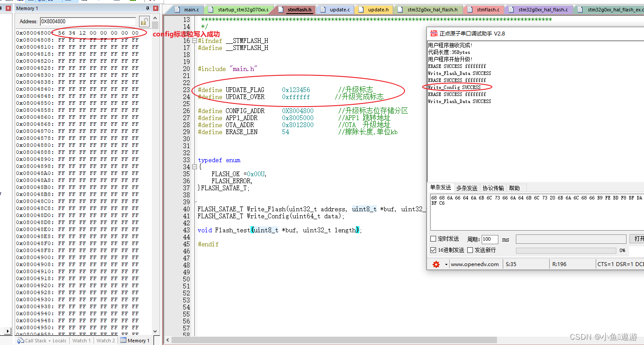Switch to Call Stack + Locals tab
644x345 pixels.
42,341
